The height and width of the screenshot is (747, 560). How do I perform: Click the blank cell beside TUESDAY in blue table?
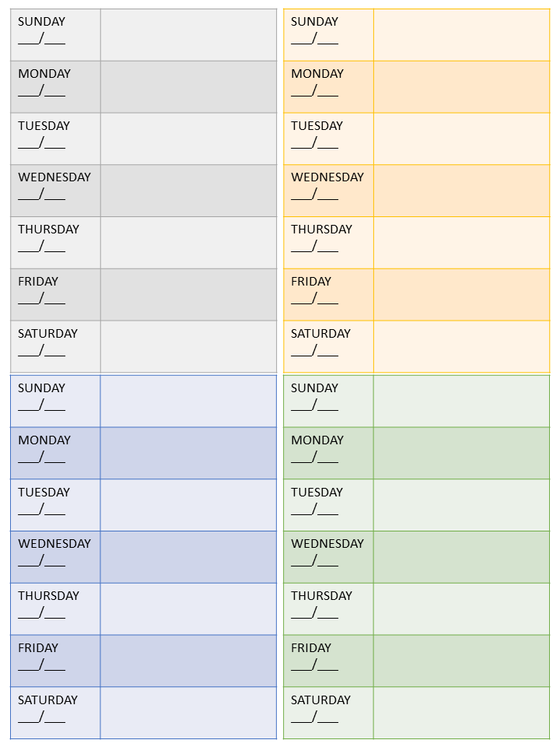click(188, 505)
